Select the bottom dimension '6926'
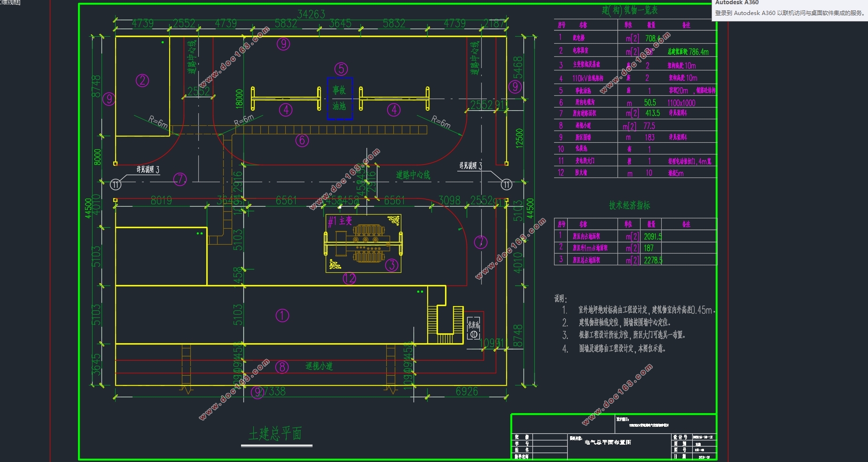Image resolution: width=868 pixels, height=462 pixels. (467, 391)
